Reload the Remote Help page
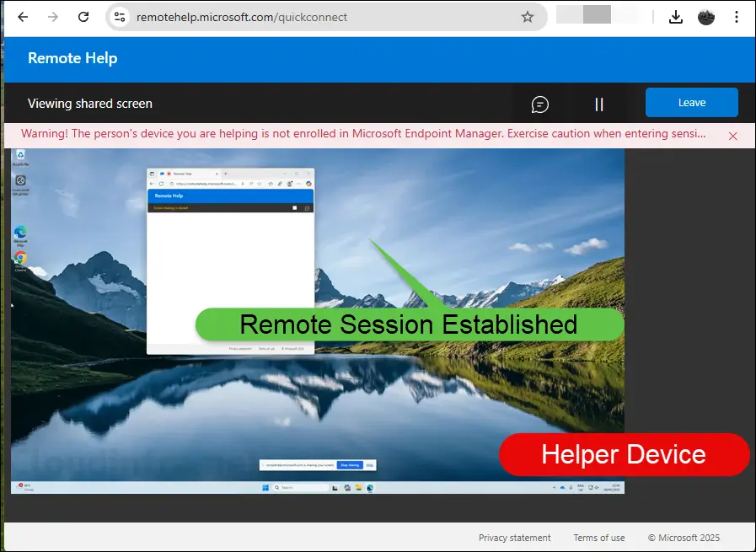 tap(83, 17)
